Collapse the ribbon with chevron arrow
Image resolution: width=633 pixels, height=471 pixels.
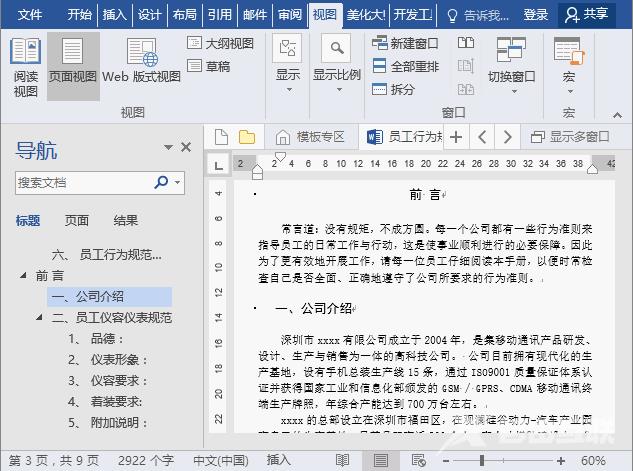click(617, 115)
